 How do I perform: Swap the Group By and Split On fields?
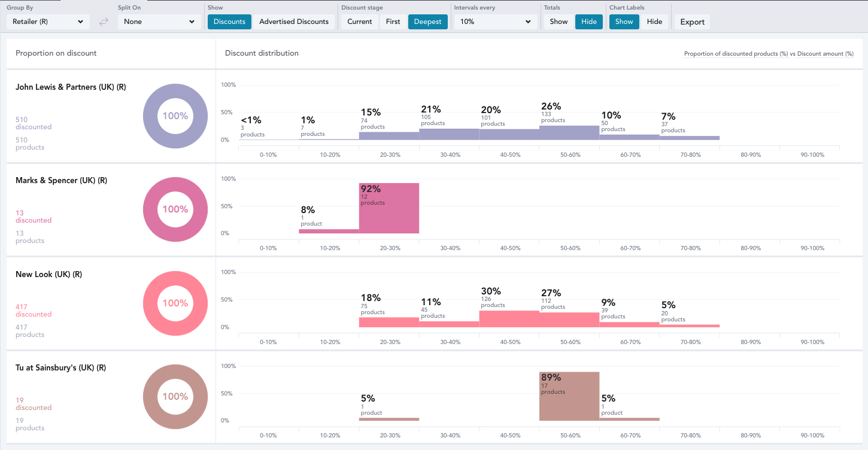tap(104, 22)
